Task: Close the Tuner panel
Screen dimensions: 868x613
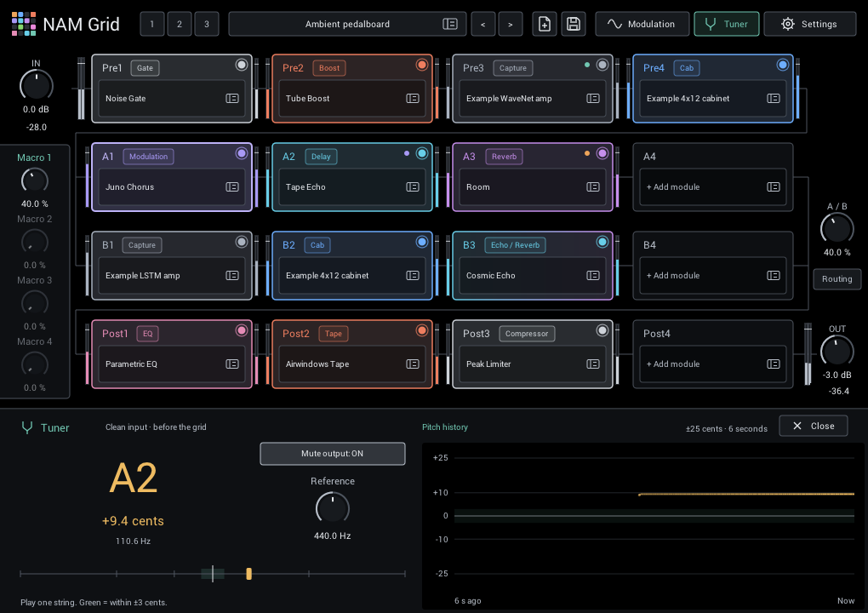Action: (814, 426)
